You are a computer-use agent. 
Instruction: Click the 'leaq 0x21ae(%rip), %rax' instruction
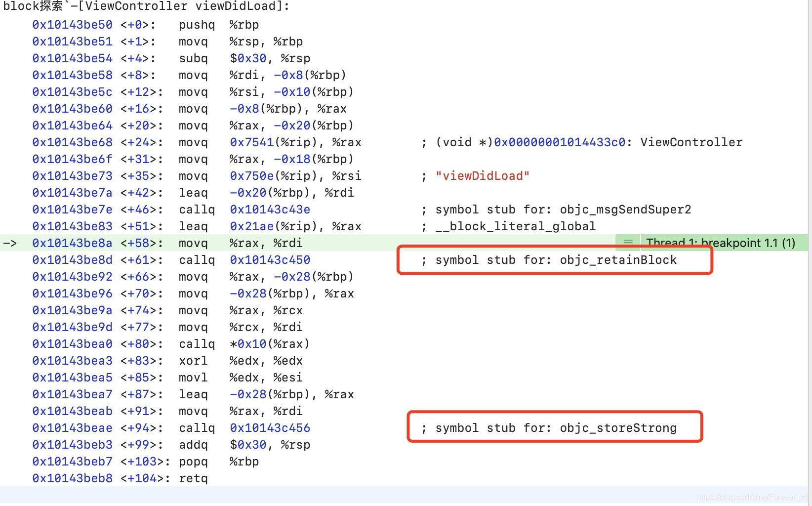pos(270,226)
